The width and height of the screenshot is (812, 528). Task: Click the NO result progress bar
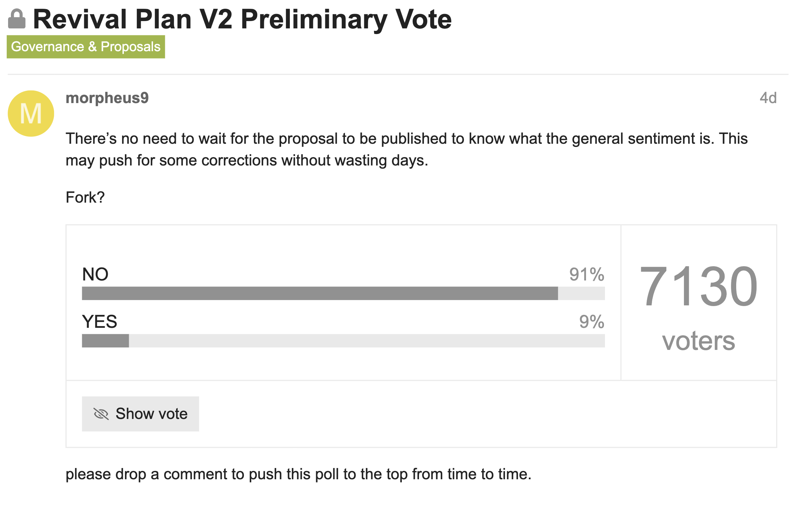pos(343,293)
